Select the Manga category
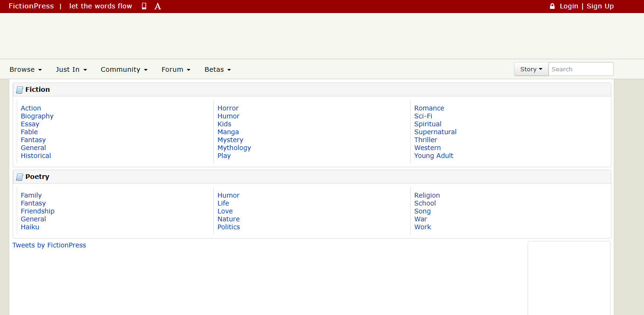Viewport: 644px width, 315px height. click(x=228, y=132)
